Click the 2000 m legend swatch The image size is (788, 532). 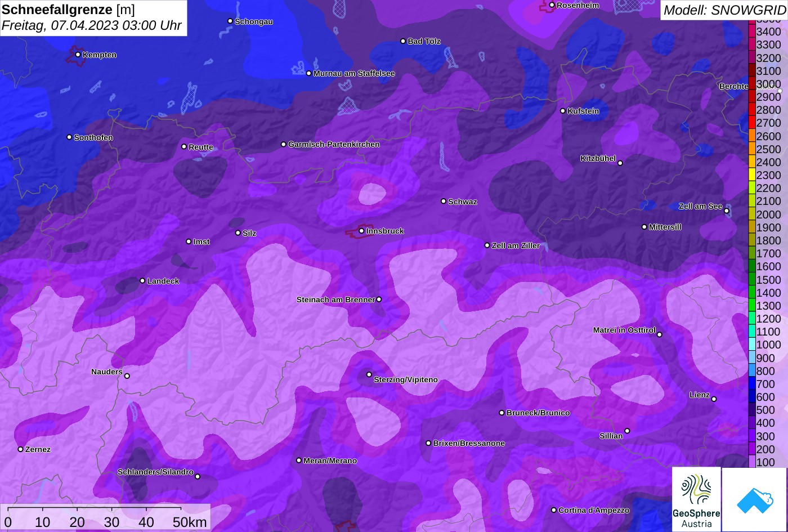tap(751, 214)
